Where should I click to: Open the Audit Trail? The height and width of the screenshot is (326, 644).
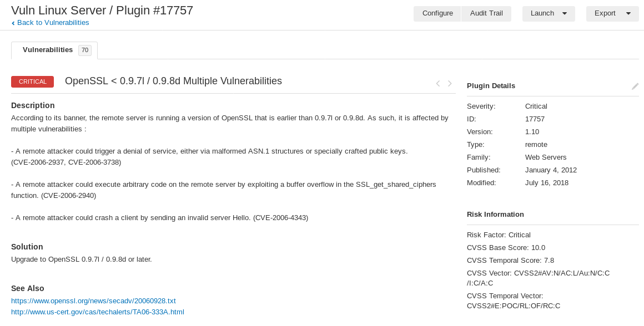486,14
